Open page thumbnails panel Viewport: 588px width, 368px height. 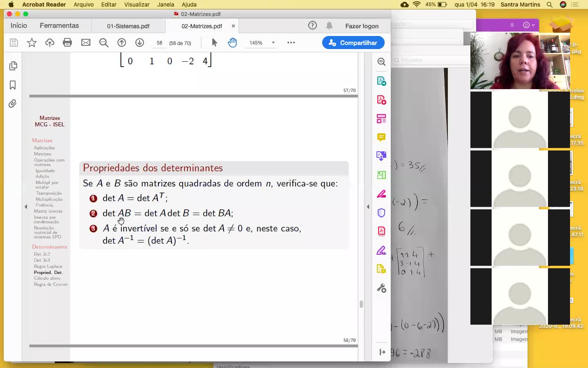(13, 66)
